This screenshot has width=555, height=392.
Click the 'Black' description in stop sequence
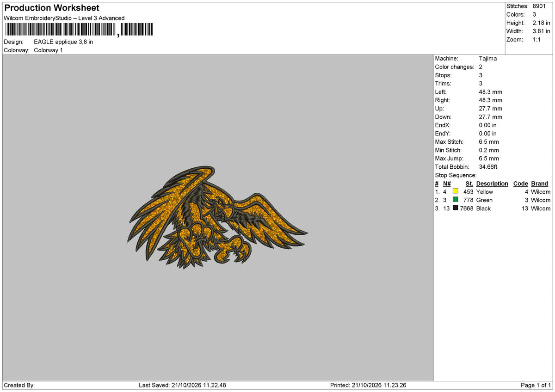point(484,208)
